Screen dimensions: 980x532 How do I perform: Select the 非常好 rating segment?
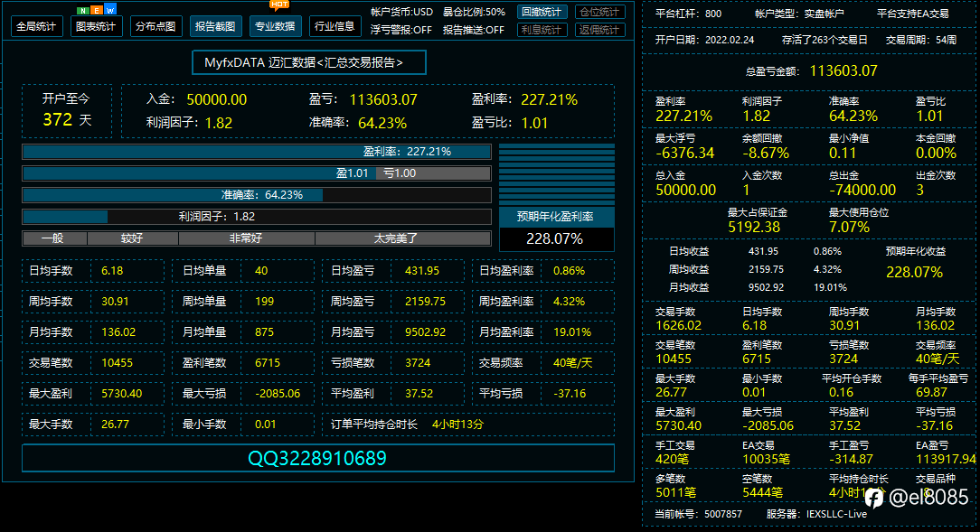pos(246,238)
